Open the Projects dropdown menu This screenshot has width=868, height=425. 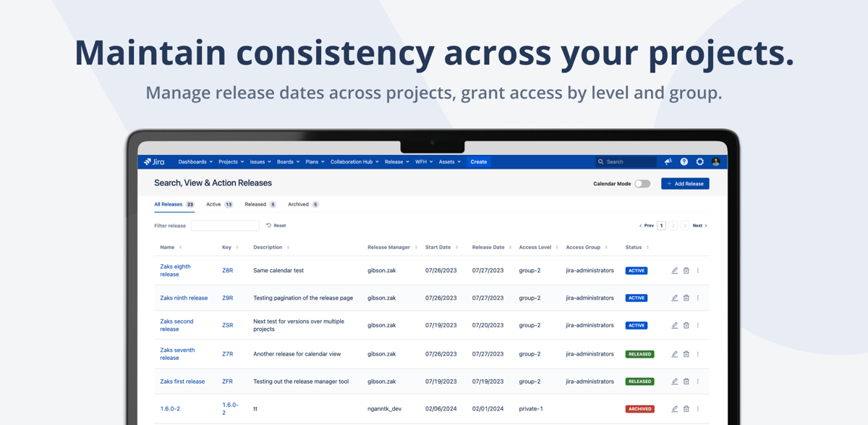point(230,161)
